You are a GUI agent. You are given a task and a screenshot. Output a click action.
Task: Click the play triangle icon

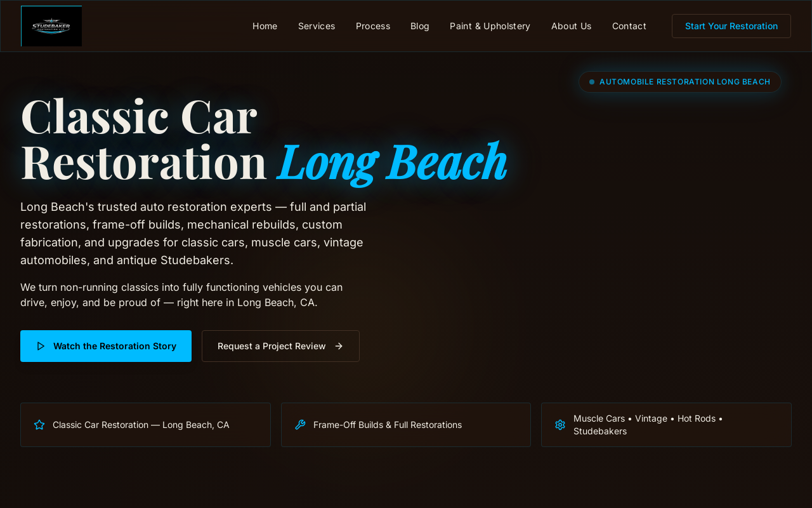point(41,346)
